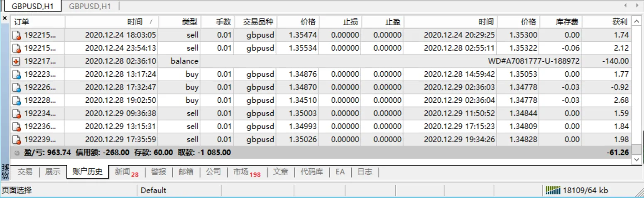Click the profit value -0.92
The image size is (644, 198).
click(x=621, y=88)
